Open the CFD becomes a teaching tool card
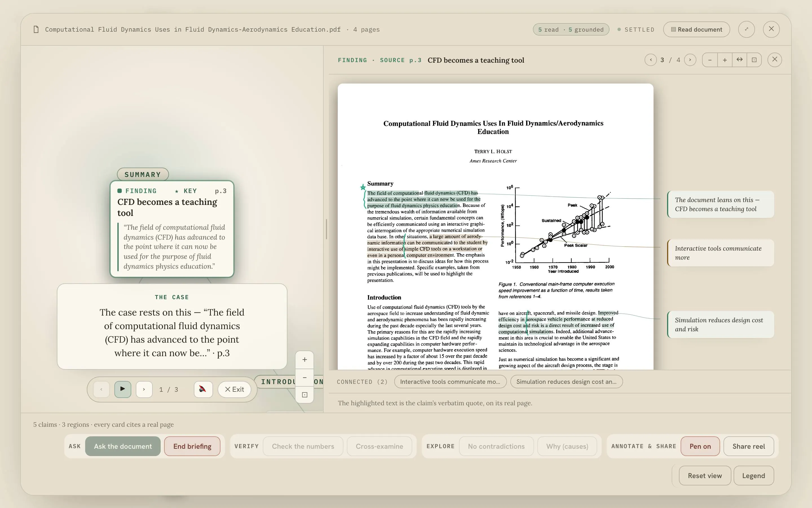 [x=172, y=229]
